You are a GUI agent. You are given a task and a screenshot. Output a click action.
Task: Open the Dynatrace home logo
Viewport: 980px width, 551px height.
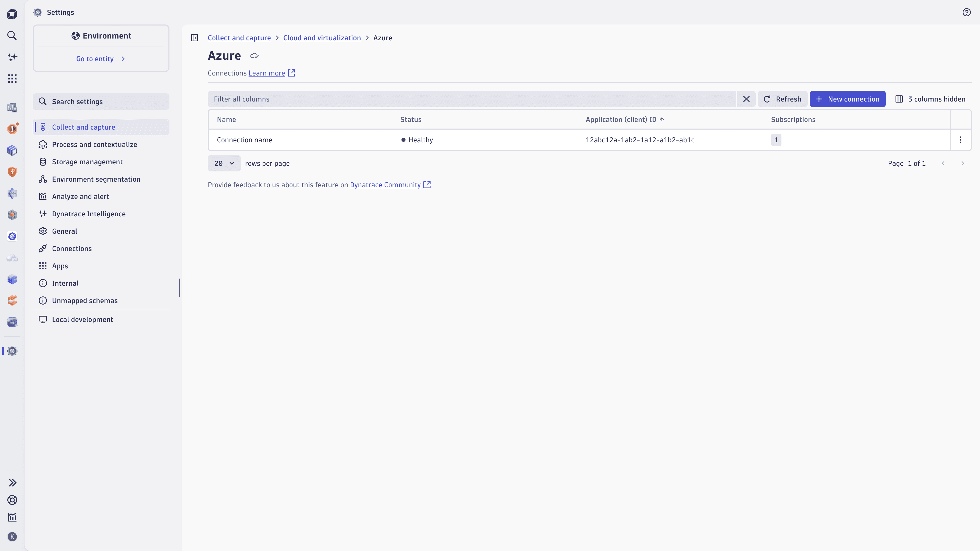[12, 14]
